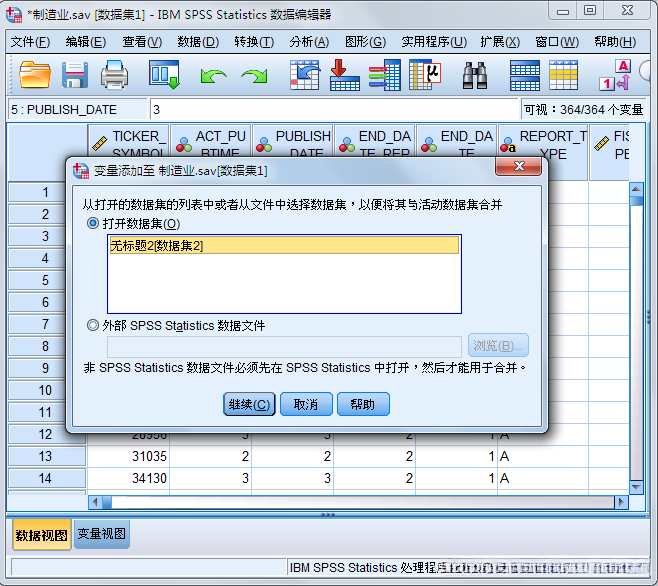
Task: Click the external data file path field
Action: pyautogui.click(x=284, y=347)
